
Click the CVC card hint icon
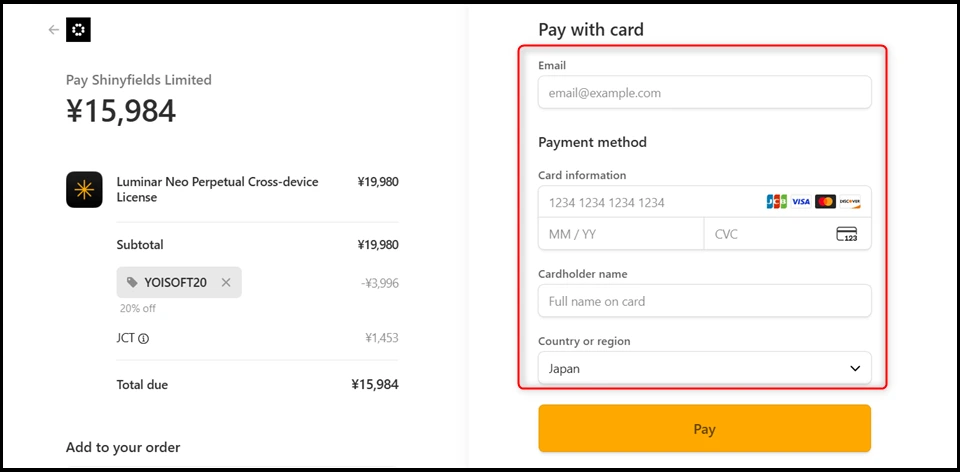coord(846,234)
